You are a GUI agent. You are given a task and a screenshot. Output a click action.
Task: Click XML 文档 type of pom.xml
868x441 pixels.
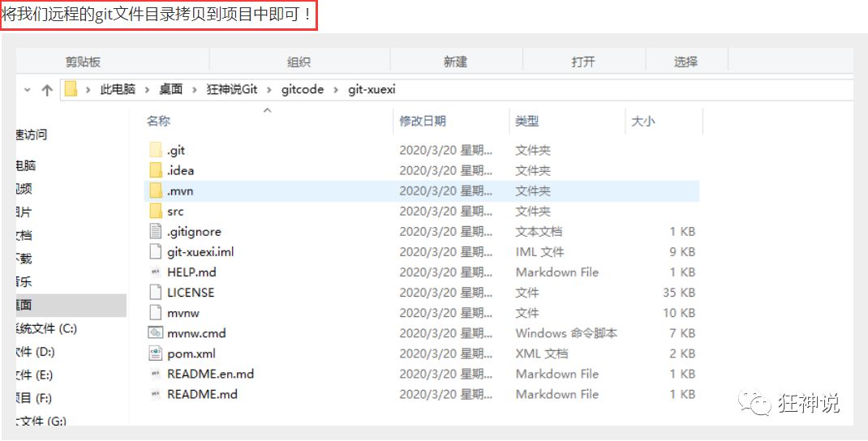tap(541, 353)
